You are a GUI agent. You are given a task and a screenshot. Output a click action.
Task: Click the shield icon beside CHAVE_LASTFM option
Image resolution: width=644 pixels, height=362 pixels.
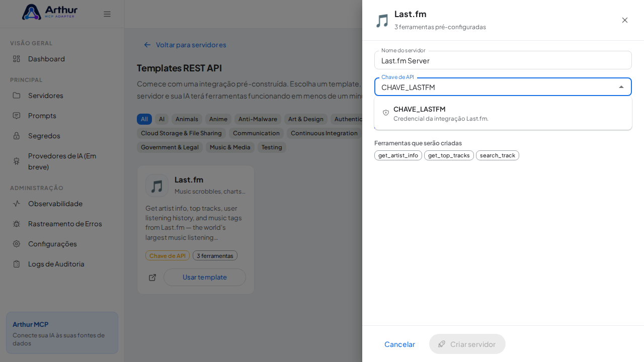[386, 113]
